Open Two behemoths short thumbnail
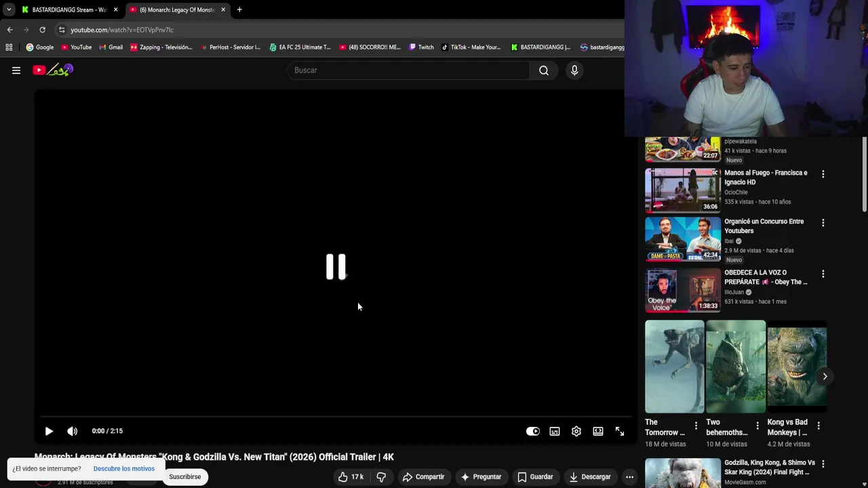This screenshot has width=868, height=488. coord(736,367)
